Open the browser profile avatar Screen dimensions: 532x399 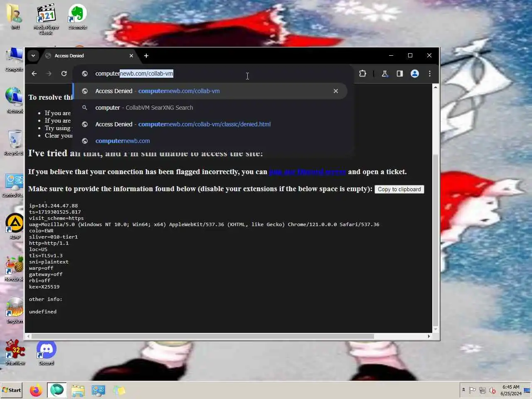click(414, 74)
